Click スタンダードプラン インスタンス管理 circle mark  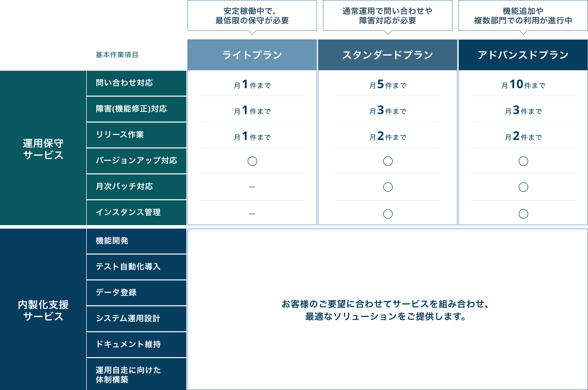click(x=388, y=214)
